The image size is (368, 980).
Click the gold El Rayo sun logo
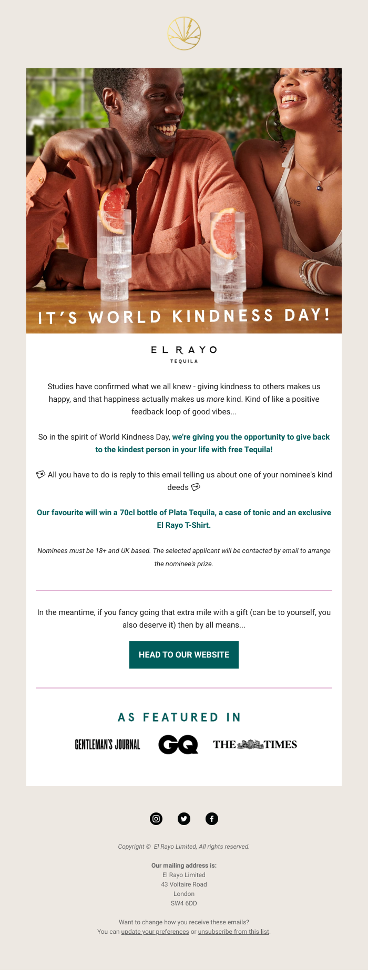184,34
